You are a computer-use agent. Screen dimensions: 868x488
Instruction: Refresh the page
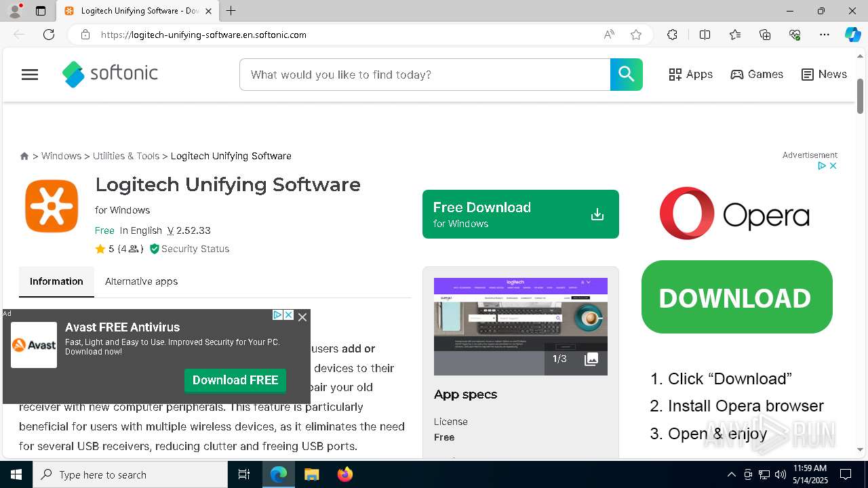[49, 35]
